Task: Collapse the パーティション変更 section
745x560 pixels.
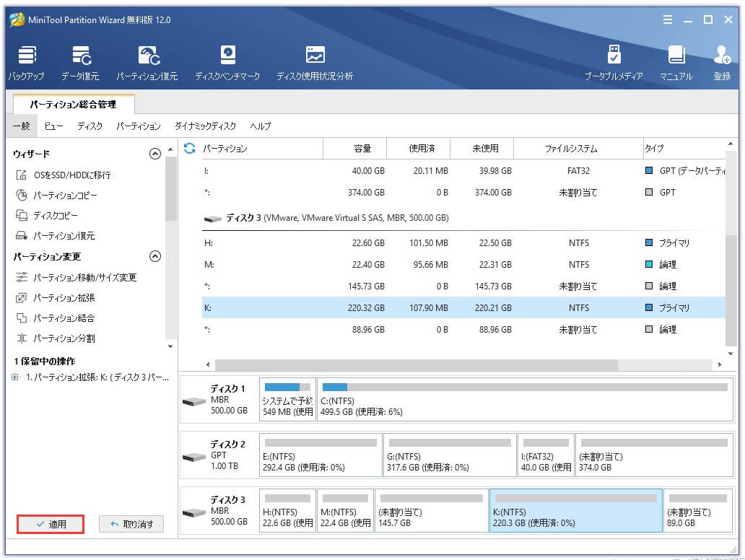Action: [154, 256]
